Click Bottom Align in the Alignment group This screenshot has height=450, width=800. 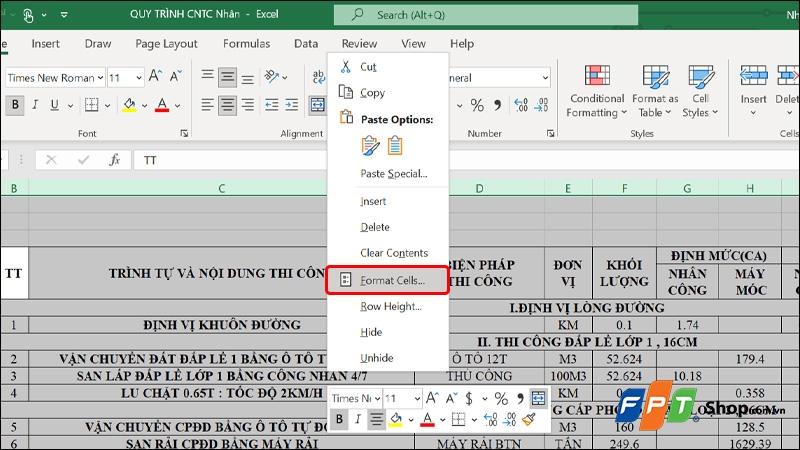(247, 78)
